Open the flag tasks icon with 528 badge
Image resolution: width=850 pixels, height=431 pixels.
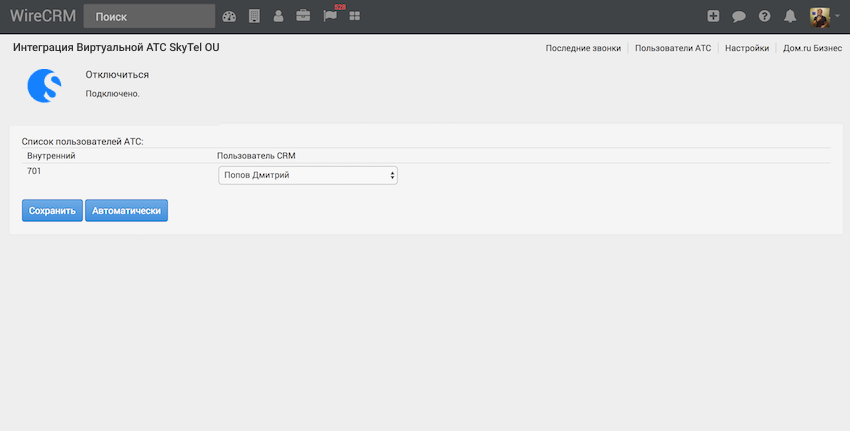pos(330,16)
